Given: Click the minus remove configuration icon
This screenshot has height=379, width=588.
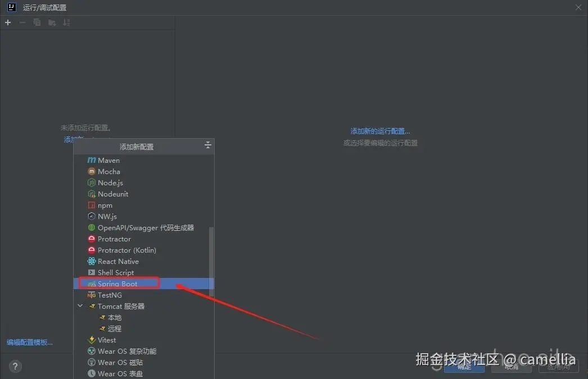Looking at the screenshot, I should (x=22, y=22).
